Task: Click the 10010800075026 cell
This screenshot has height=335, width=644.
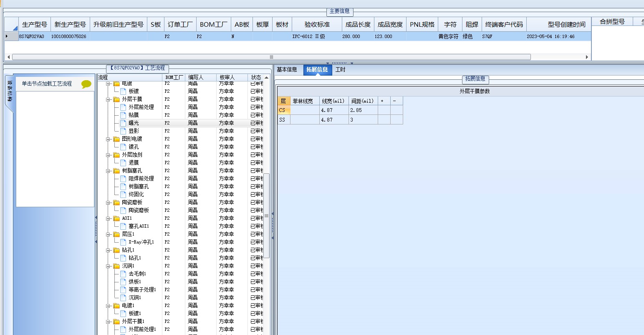Action: [x=70, y=36]
